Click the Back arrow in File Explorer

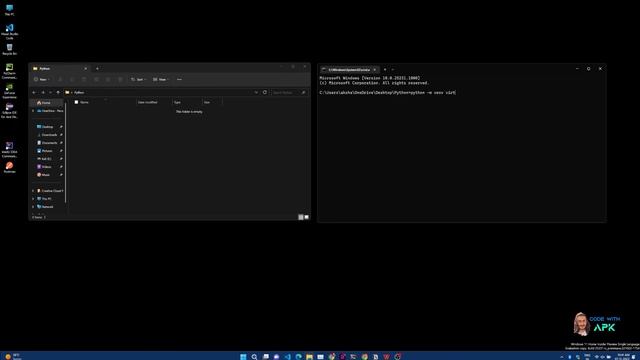34,93
